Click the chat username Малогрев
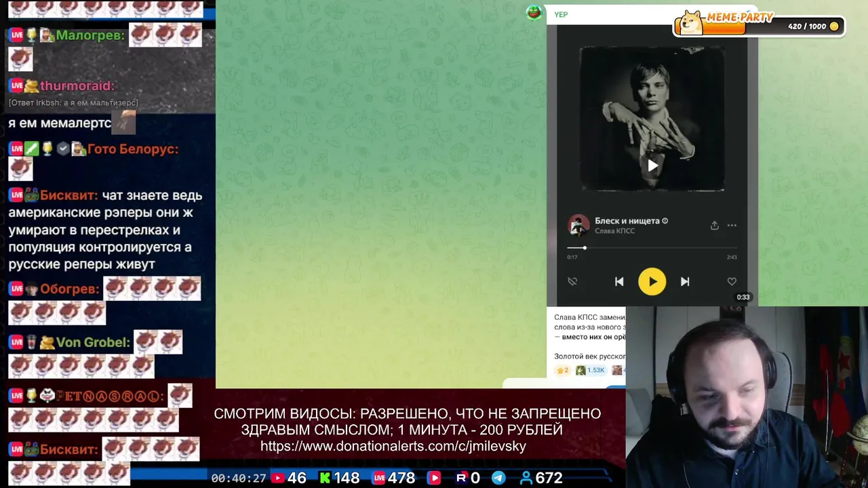Viewport: 868px width, 488px height. tap(90, 35)
